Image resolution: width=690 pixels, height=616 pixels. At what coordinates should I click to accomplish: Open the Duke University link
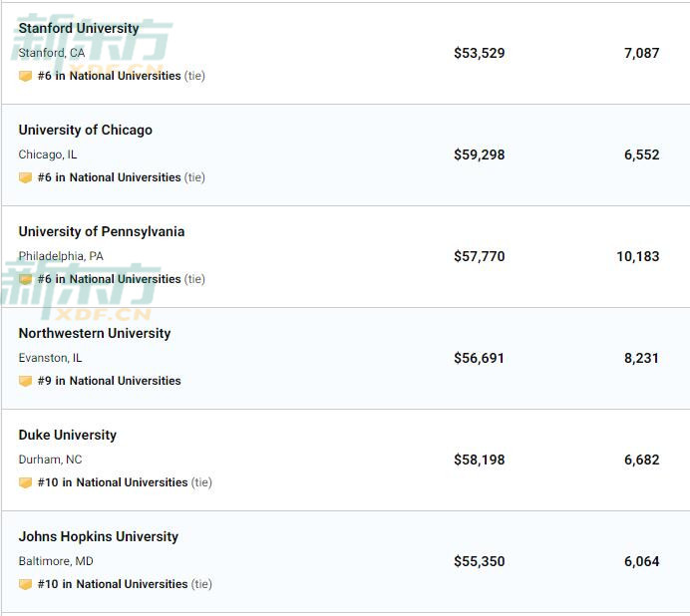coord(67,435)
